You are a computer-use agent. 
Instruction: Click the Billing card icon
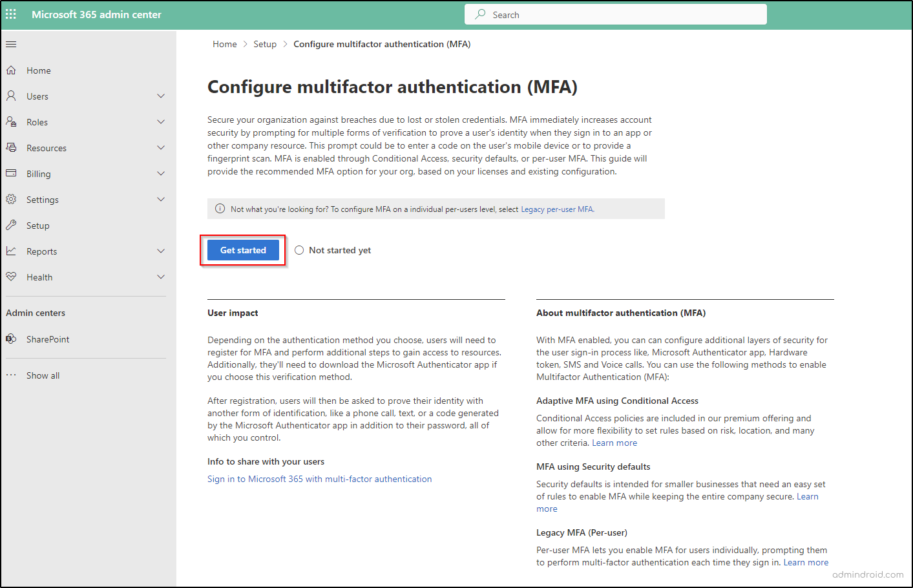11,173
